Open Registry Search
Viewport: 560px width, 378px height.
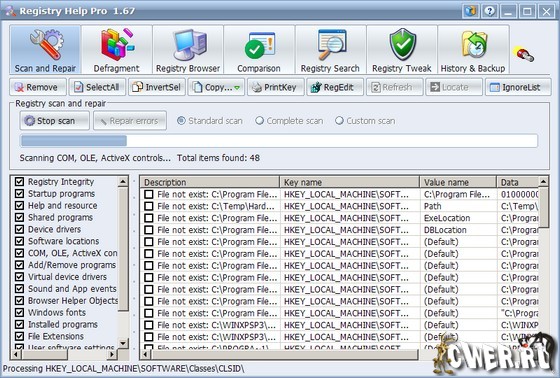(x=330, y=50)
